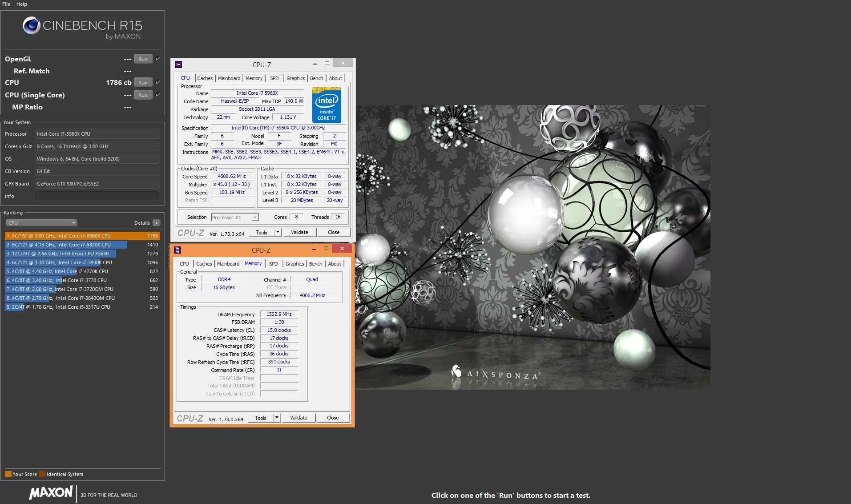Select ranking row 4 i7-3930K score 1096

click(82, 262)
